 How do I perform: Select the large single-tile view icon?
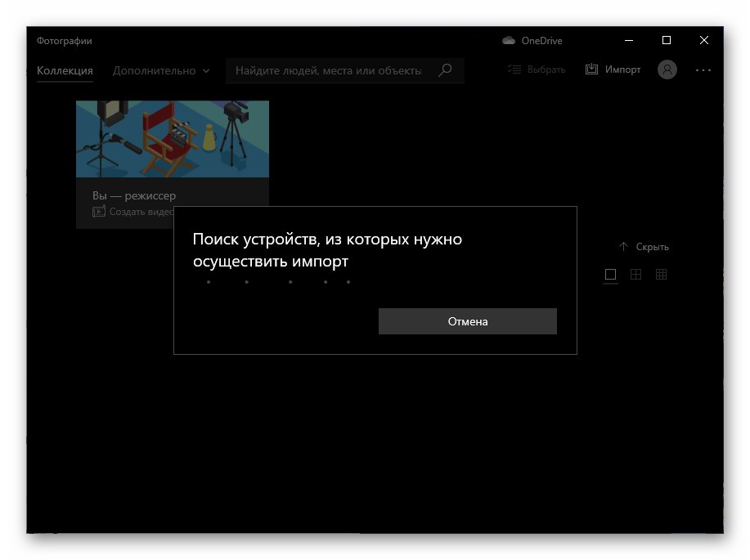pos(610,275)
